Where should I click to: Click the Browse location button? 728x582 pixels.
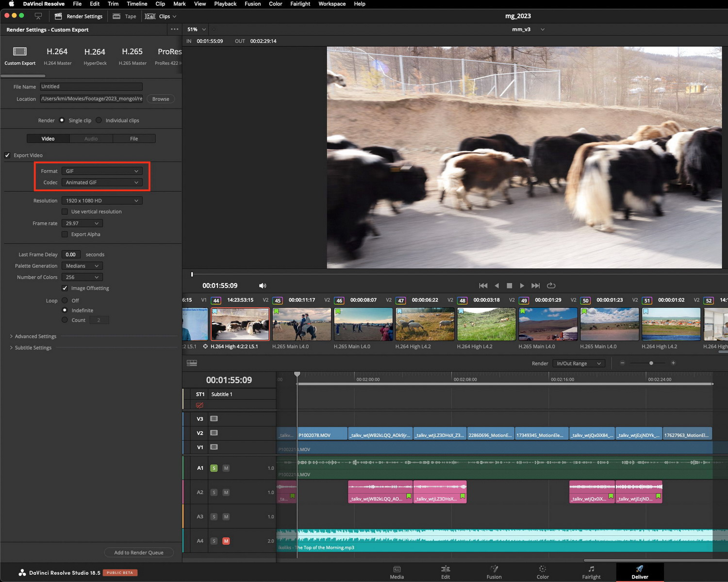(x=161, y=99)
